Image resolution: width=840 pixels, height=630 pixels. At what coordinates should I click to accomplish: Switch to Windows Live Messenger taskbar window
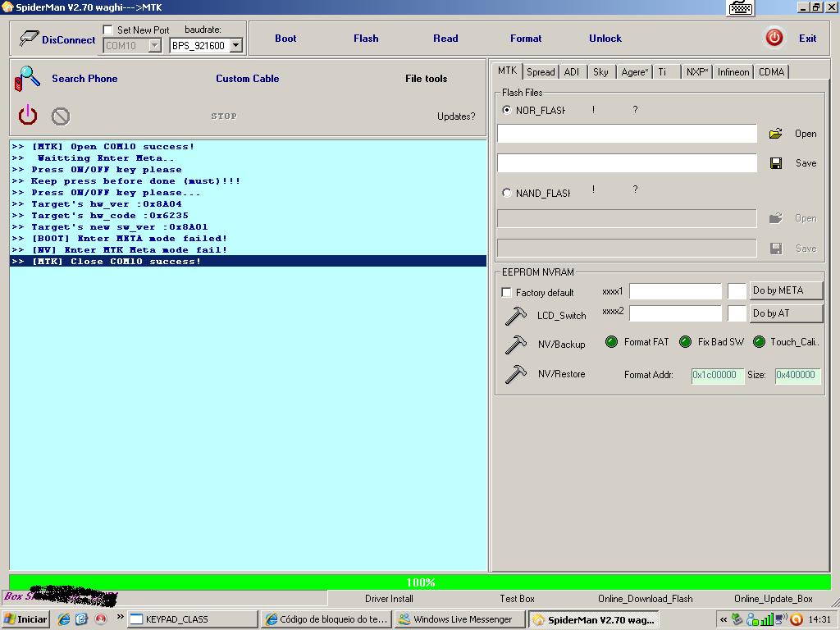(x=460, y=619)
